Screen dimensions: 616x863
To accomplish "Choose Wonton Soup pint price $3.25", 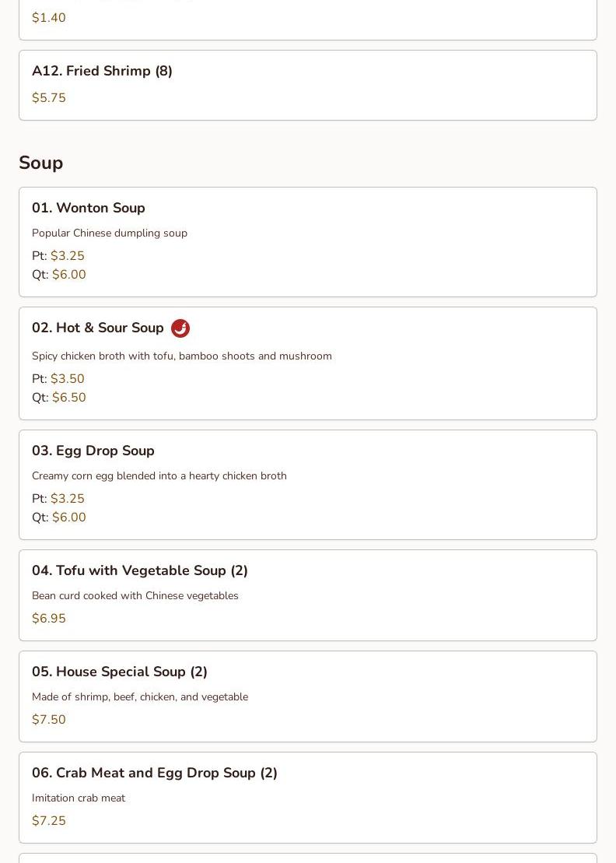I will tap(68, 256).
